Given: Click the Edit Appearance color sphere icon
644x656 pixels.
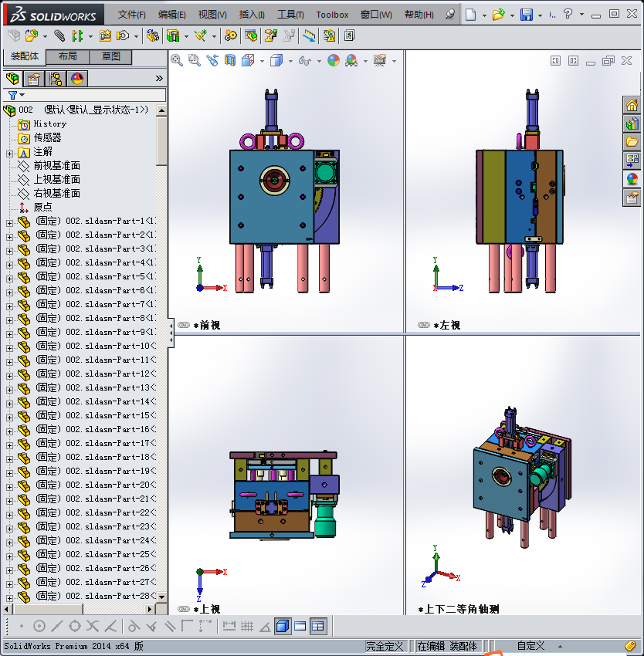Looking at the screenshot, I should tap(334, 61).
